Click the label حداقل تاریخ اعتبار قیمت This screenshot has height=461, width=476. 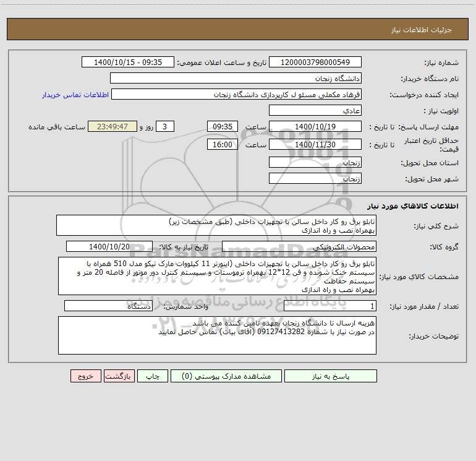431,145
